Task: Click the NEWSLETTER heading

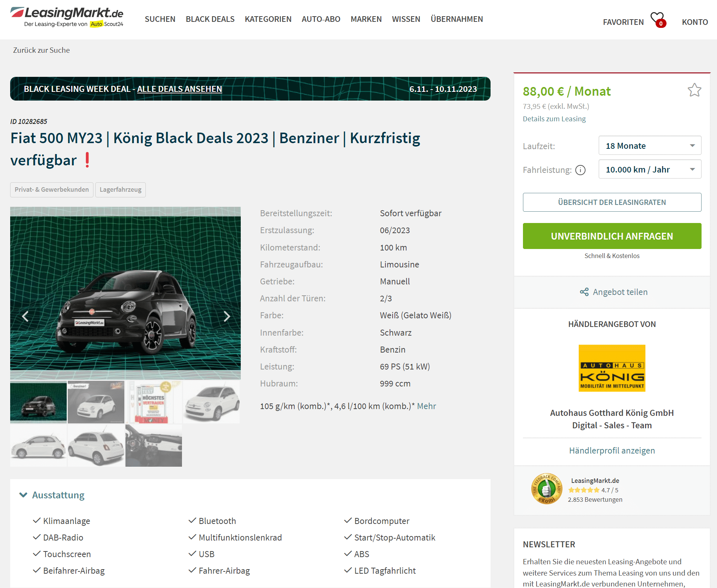Action: click(549, 544)
